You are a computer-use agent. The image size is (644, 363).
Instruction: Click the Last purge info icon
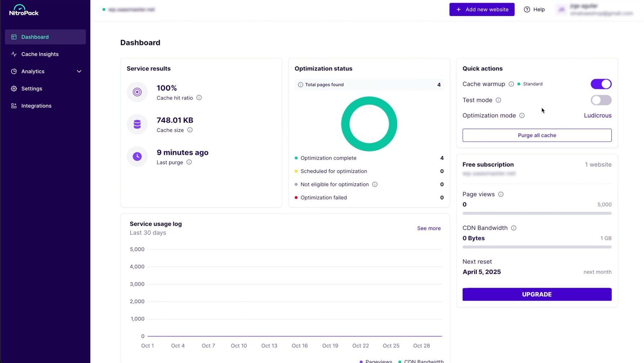click(189, 162)
